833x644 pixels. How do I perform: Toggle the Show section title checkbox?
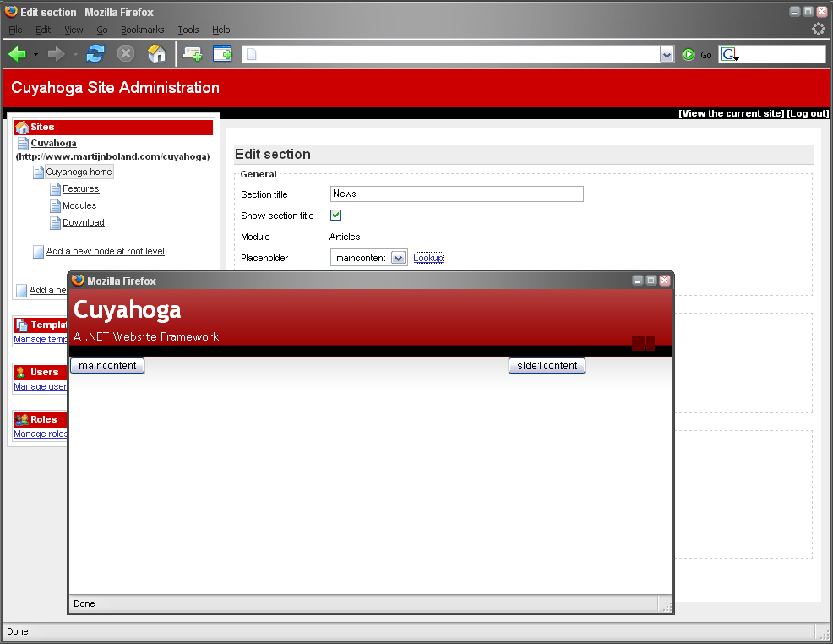(x=335, y=216)
